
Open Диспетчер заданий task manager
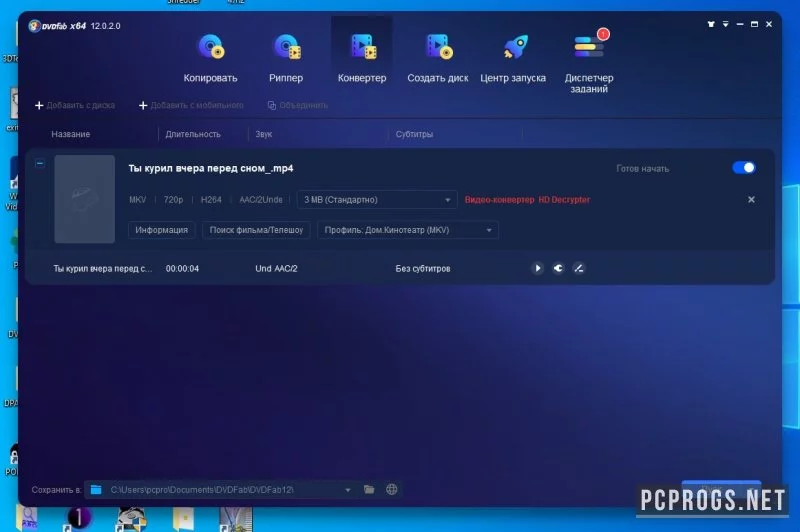589,62
